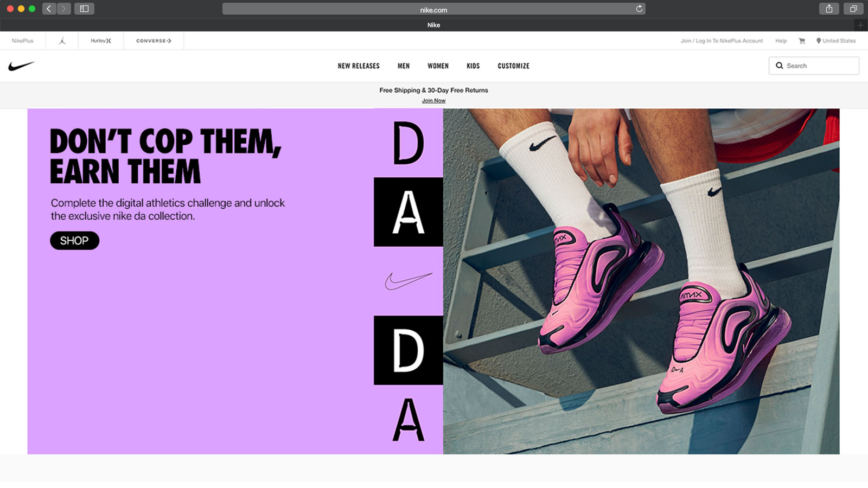The width and height of the screenshot is (868, 488).
Task: Click the Converse brand link
Action: (154, 41)
